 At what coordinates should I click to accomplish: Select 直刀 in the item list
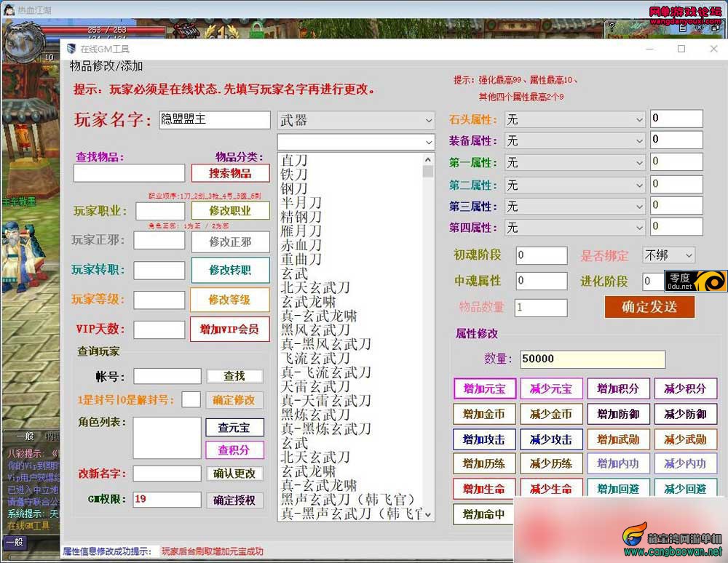coord(294,161)
